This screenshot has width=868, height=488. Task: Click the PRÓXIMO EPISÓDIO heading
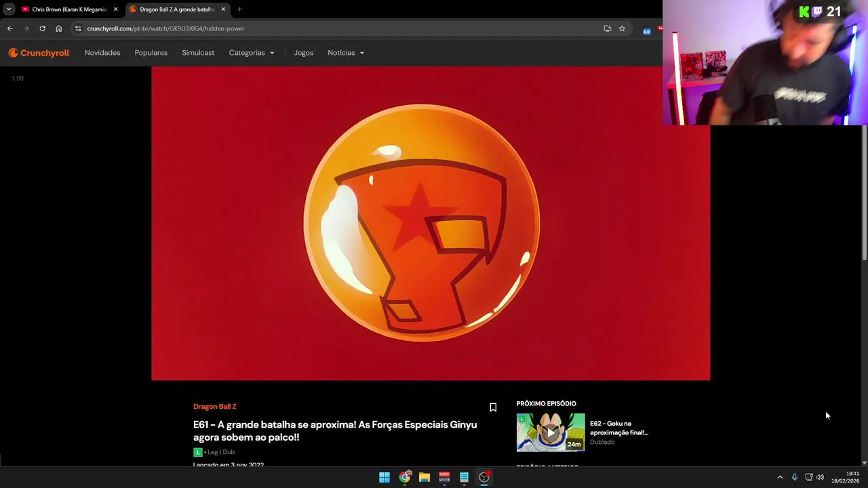click(546, 403)
